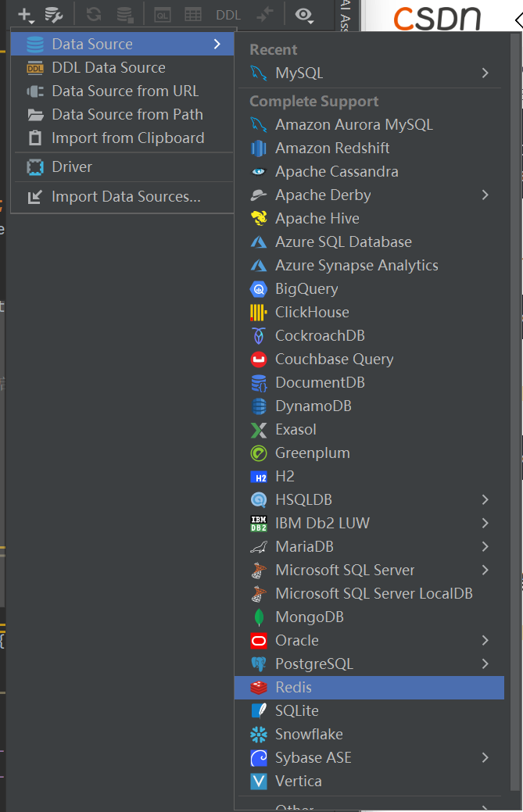523x812 pixels.
Task: Select the highlighted Redis entry
Action: pos(369,687)
